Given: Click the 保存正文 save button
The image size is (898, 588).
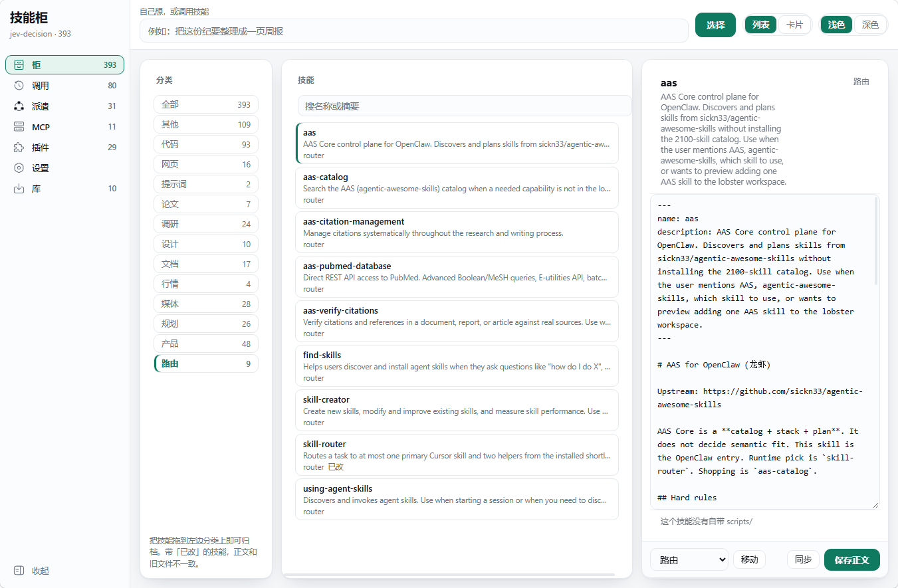Looking at the screenshot, I should (851, 559).
